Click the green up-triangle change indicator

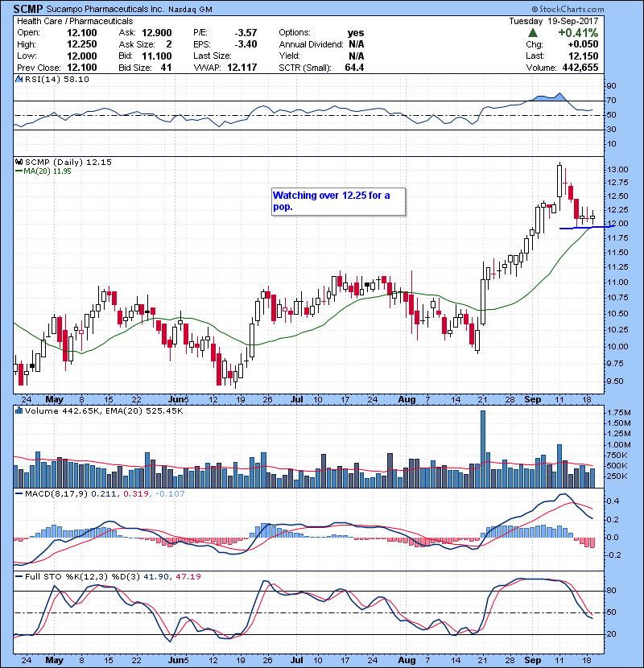coord(532,33)
